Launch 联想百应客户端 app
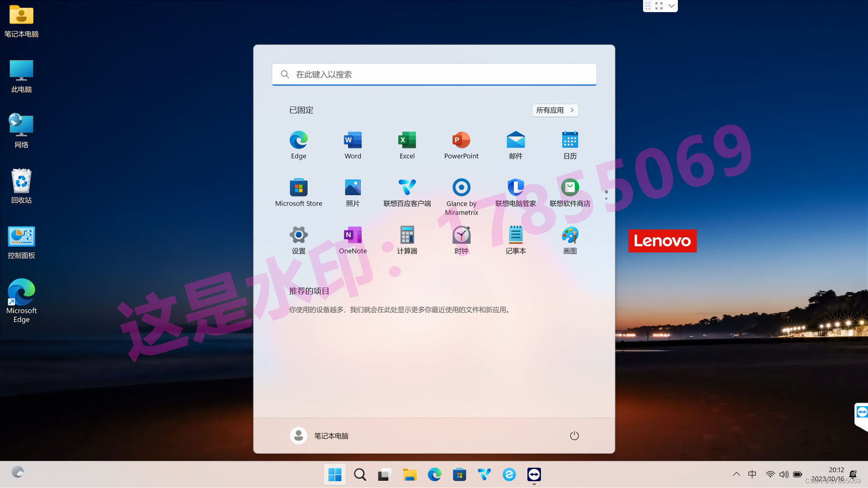868x488 pixels. [407, 193]
